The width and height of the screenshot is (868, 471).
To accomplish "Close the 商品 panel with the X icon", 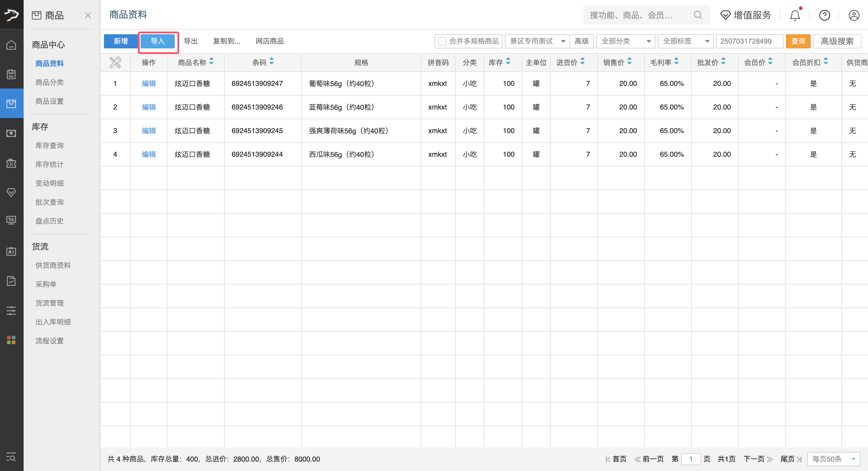I will (88, 15).
